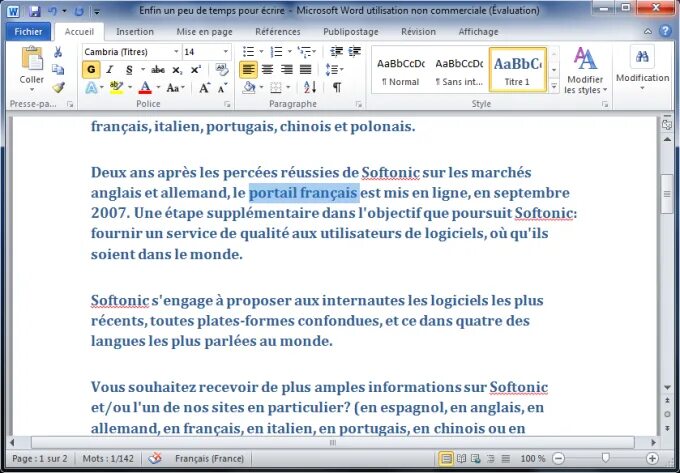Viewport: 680px width, 473px height.
Task: Click the grow font icon
Action: point(204,88)
